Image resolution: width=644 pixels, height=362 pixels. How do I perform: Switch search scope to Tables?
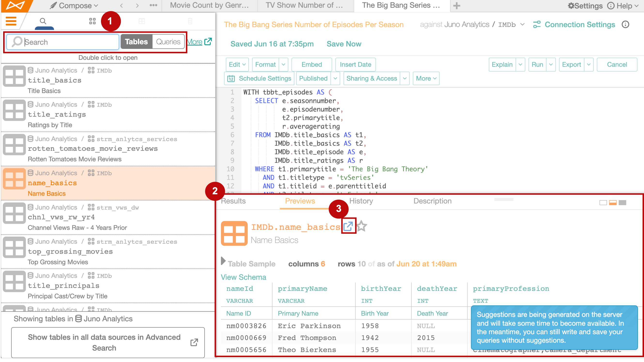pyautogui.click(x=136, y=42)
